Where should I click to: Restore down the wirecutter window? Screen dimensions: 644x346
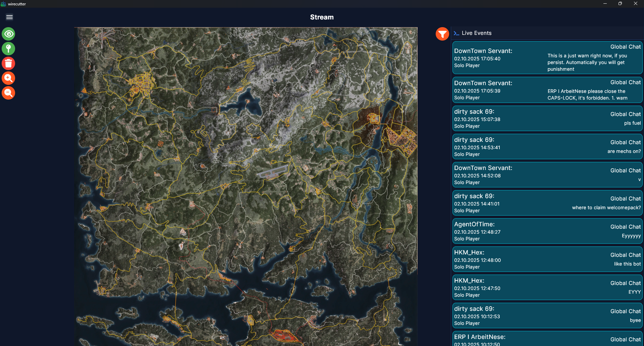(x=620, y=4)
